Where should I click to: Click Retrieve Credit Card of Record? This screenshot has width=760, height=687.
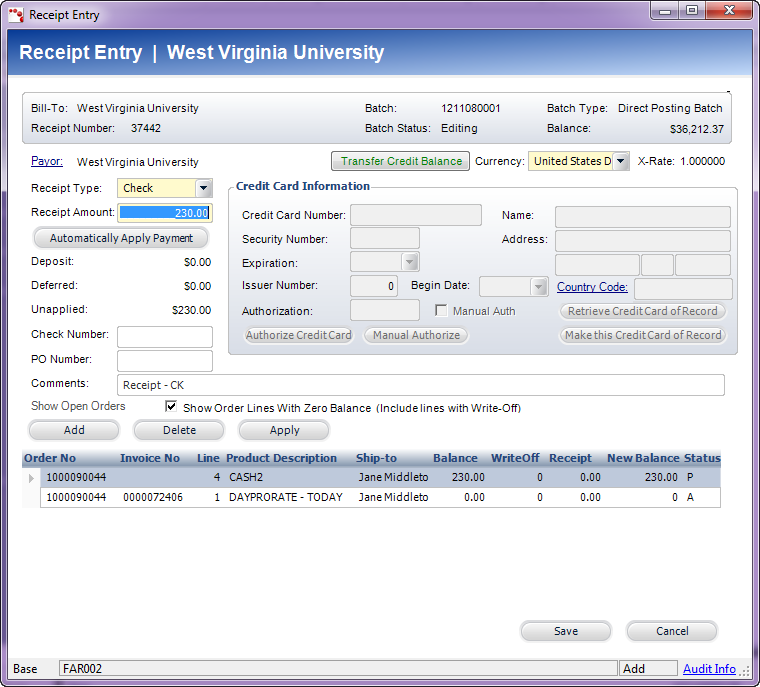(x=643, y=311)
